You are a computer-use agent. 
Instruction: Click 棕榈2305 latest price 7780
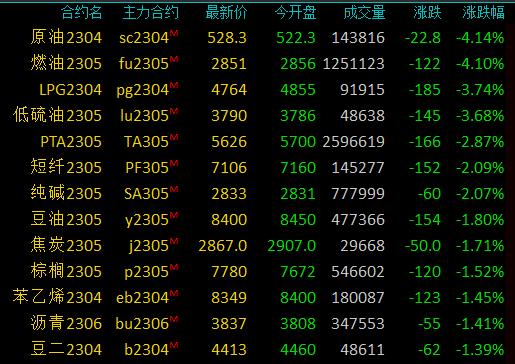click(x=229, y=272)
